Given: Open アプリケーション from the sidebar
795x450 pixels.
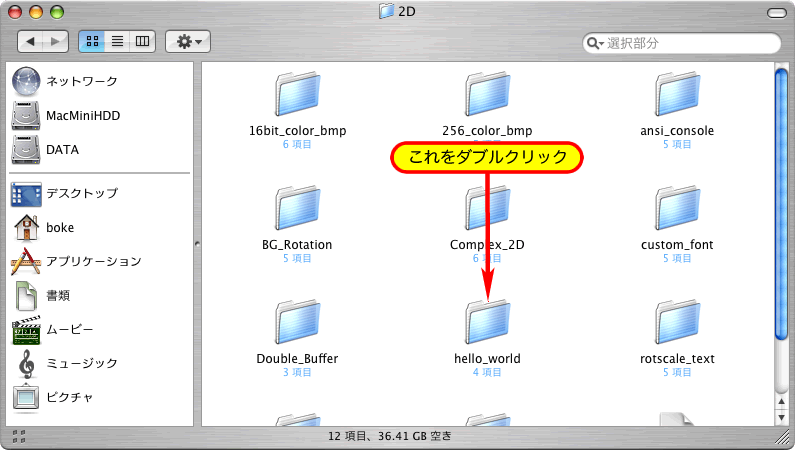Looking at the screenshot, I should [76, 261].
